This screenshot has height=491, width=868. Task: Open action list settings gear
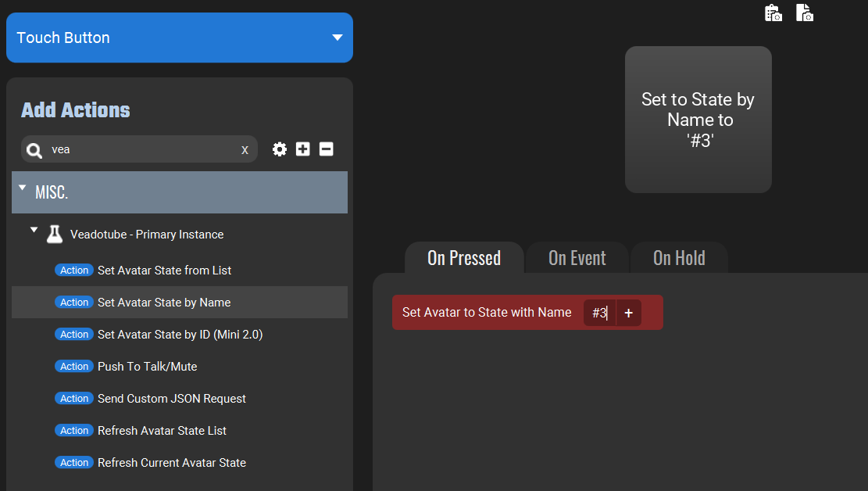tap(280, 149)
